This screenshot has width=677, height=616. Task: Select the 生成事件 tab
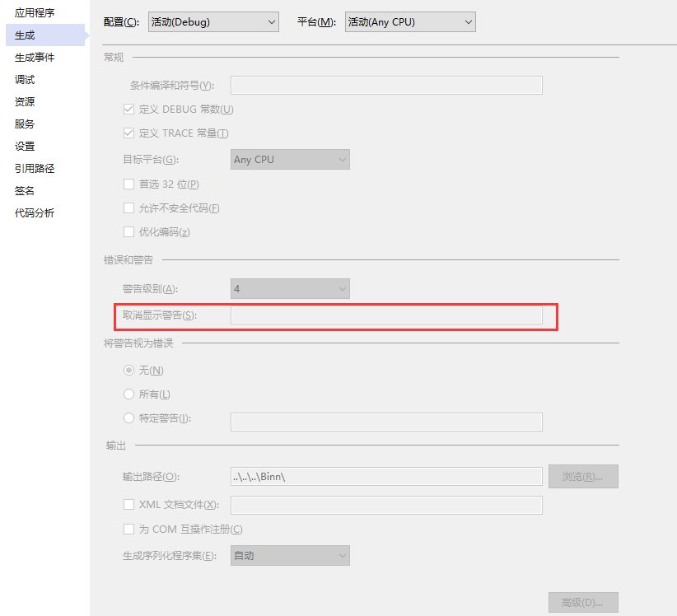35,58
